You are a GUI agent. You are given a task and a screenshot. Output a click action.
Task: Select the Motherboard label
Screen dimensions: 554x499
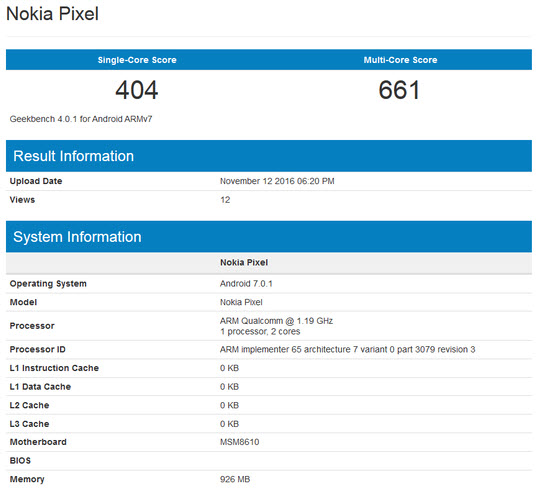pyautogui.click(x=38, y=442)
